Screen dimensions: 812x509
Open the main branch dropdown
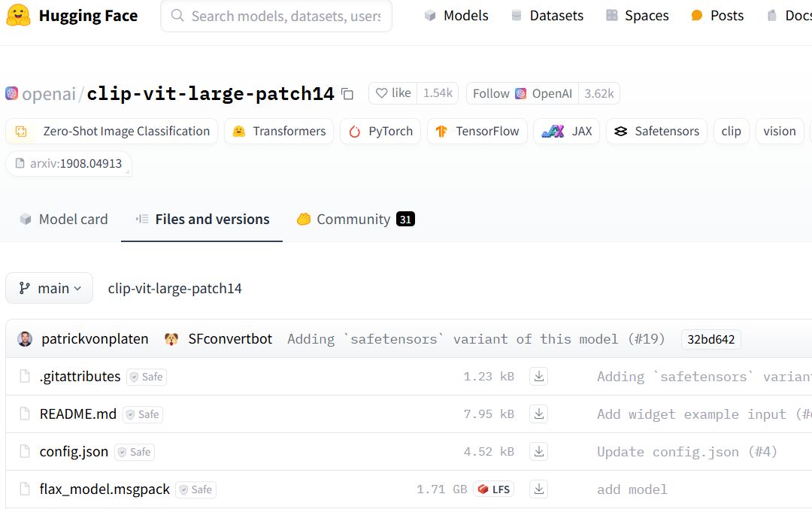coord(49,288)
